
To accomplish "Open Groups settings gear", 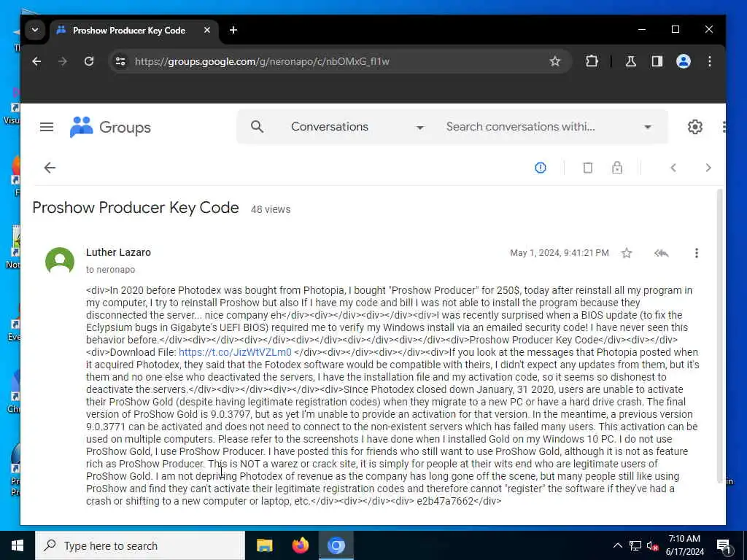I will coord(695,127).
